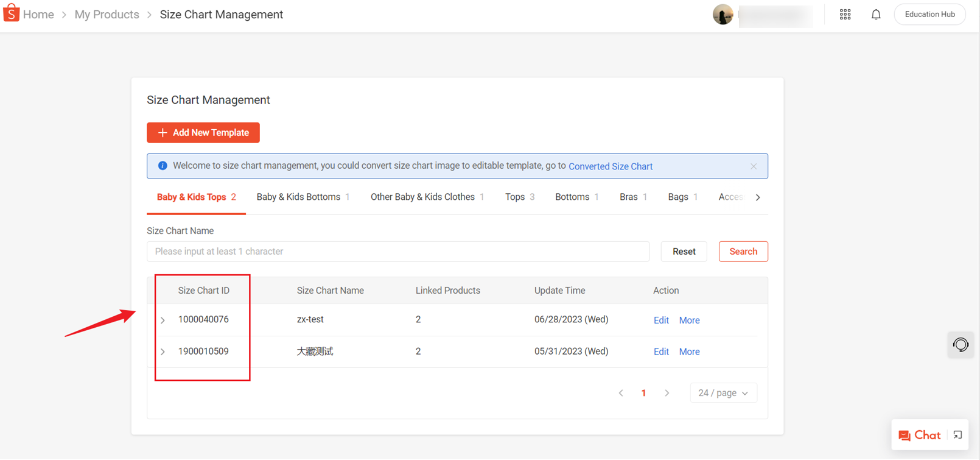The width and height of the screenshot is (980, 460).
Task: Click Add New Template button
Action: point(203,133)
